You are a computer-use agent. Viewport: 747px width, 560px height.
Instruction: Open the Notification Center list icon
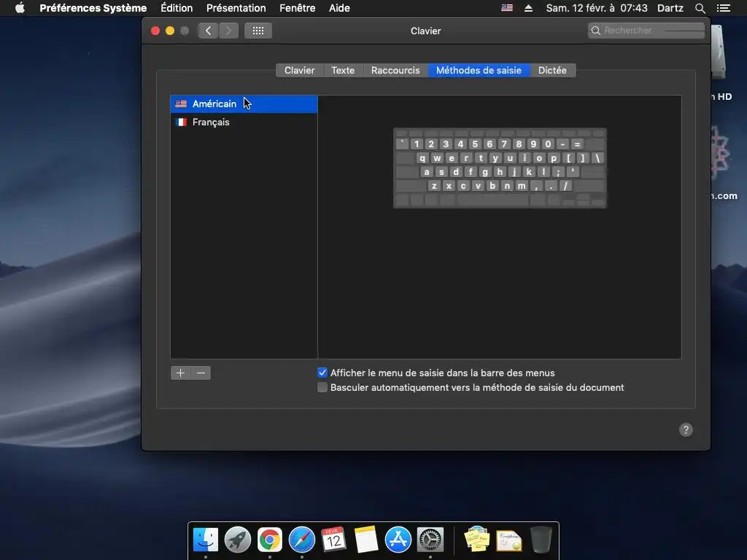point(723,8)
